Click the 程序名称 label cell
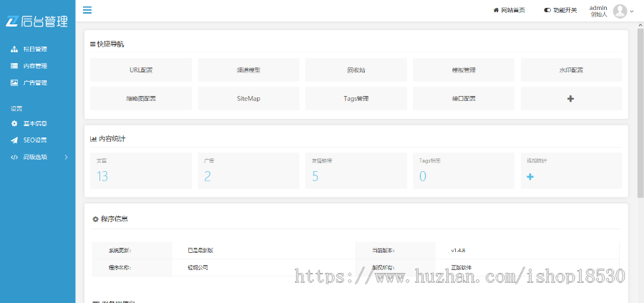This screenshot has width=644, height=303. [x=132, y=267]
